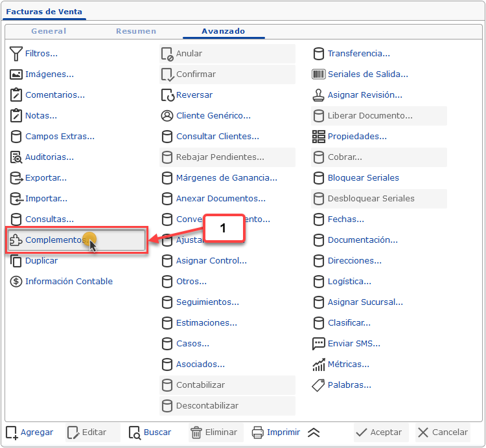Click the barcode icon beside Seriales de Salida

coord(318,74)
